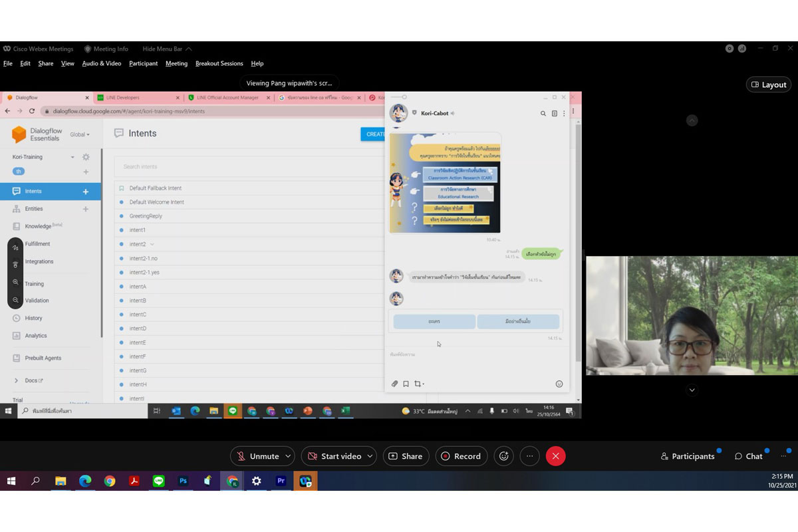Open the audio options arrow beside Unmute
The height and width of the screenshot is (532, 798).
coord(288,456)
